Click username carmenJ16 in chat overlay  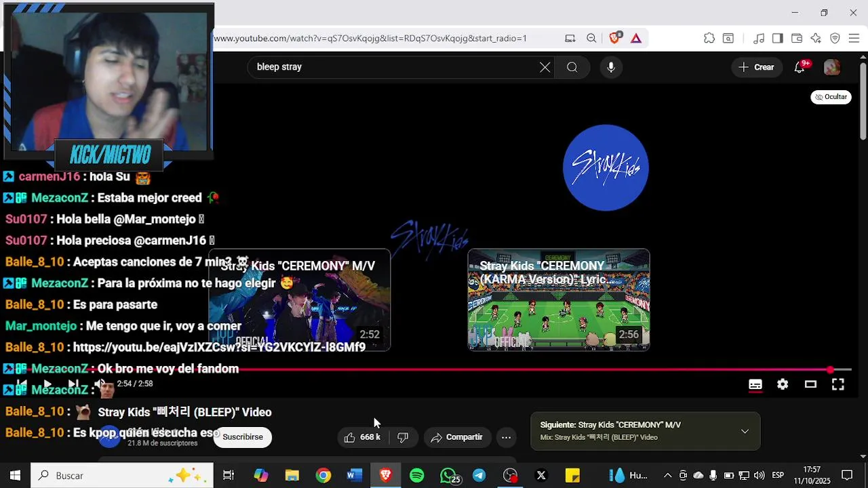50,177
